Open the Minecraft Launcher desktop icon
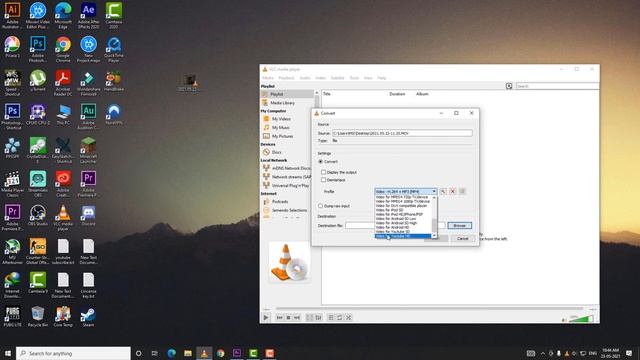The width and height of the screenshot is (640, 360). coord(88,150)
